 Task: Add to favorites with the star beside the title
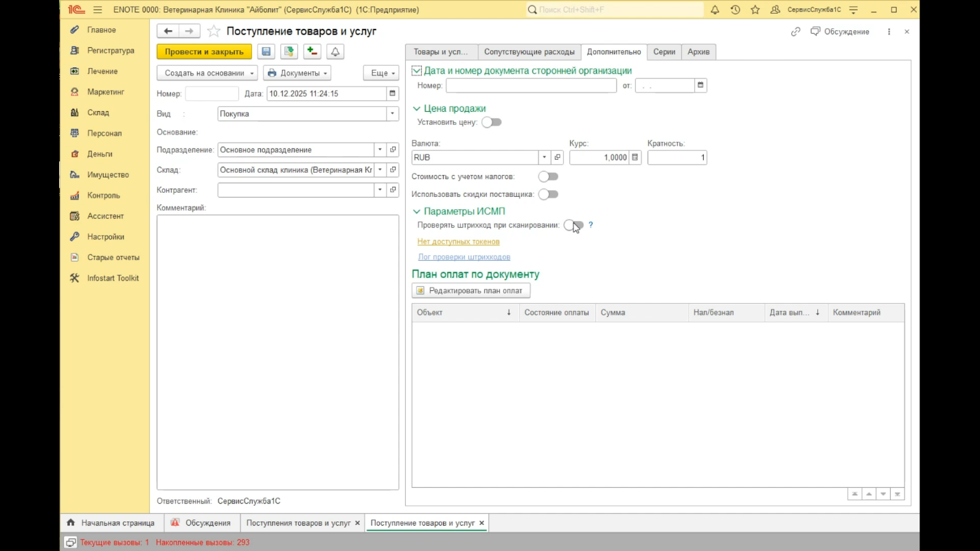click(x=214, y=32)
